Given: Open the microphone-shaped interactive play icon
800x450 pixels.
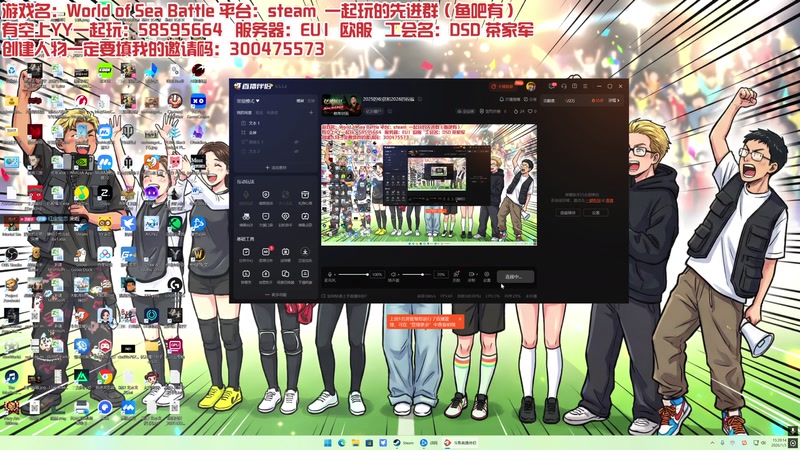Looking at the screenshot, I should [x=246, y=194].
